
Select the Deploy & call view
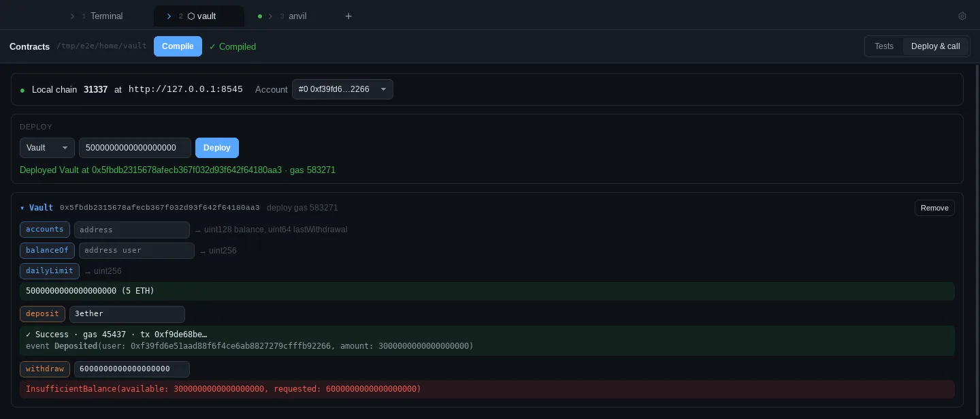coord(936,46)
